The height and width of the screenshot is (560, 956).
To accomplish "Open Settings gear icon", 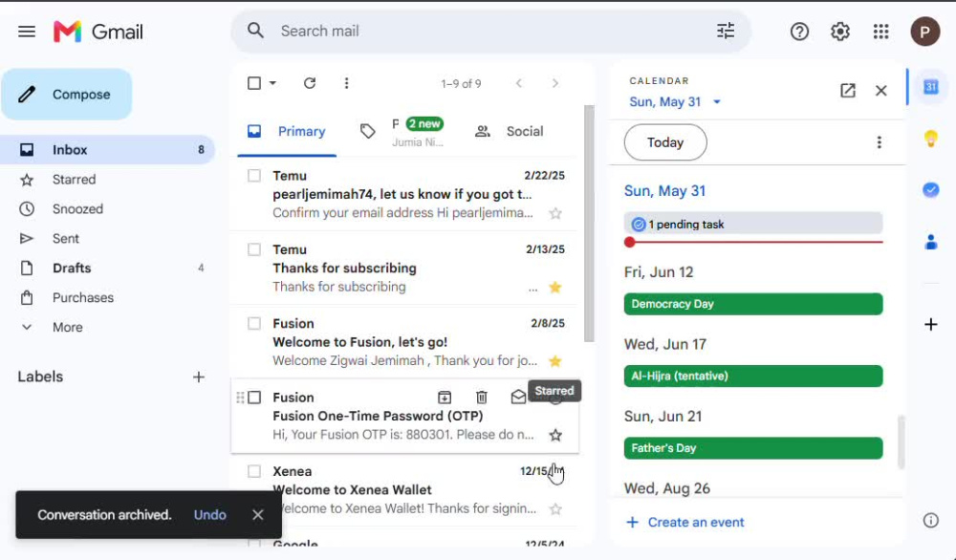I will click(x=839, y=32).
